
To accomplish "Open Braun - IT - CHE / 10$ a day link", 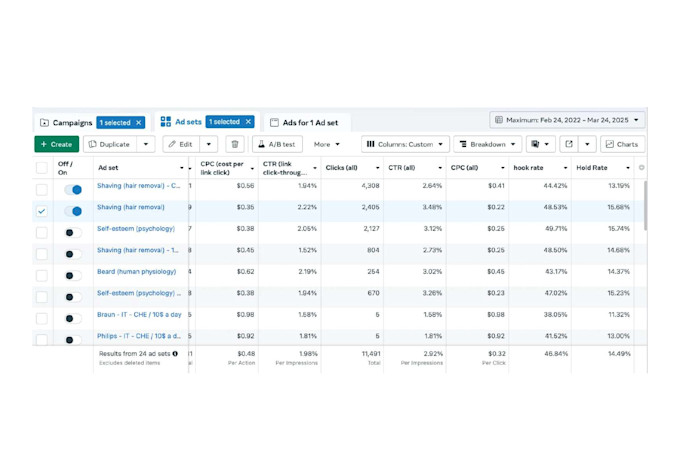I will tap(139, 315).
